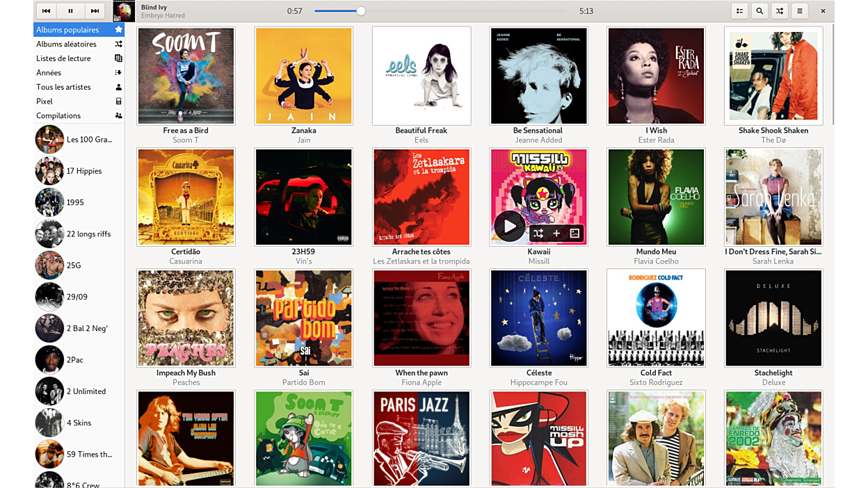The image size is (868, 488).
Task: Shuffle-play the Kawaii album from its overlay
Action: 538,234
